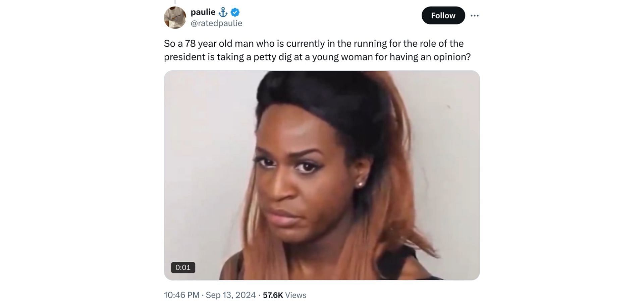Screen dimensions: 644x302
Task: Click the blue verified badge beside paulie
Action: click(235, 12)
